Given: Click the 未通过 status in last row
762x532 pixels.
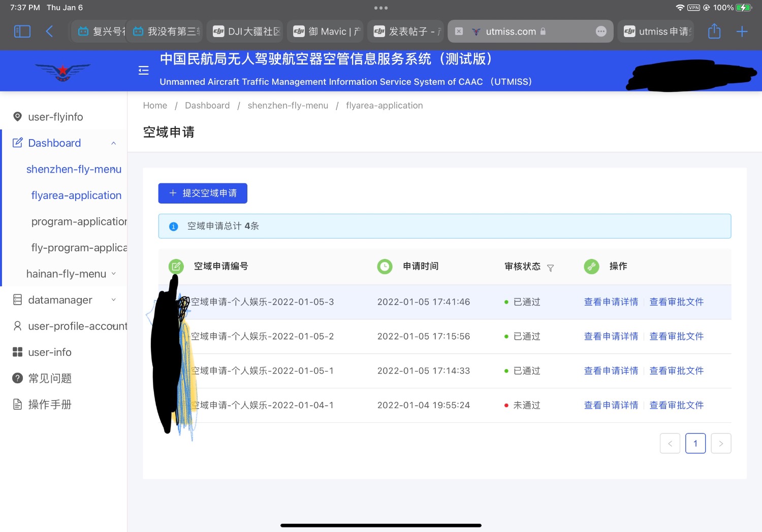Looking at the screenshot, I should [527, 406].
